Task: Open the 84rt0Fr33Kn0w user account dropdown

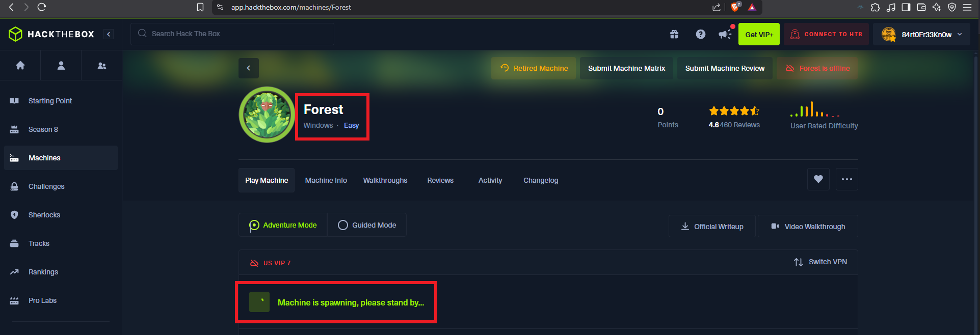Action: click(921, 34)
